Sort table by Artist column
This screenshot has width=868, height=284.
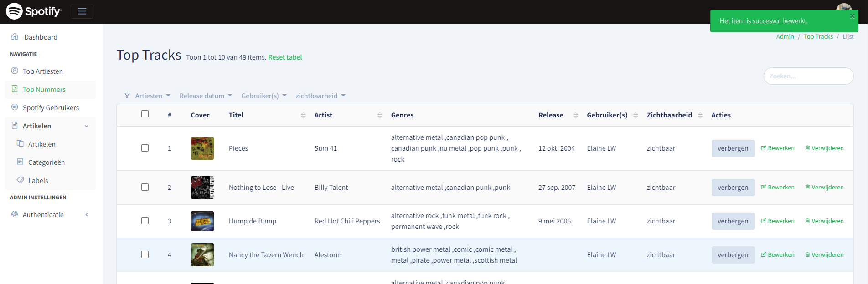(x=380, y=116)
